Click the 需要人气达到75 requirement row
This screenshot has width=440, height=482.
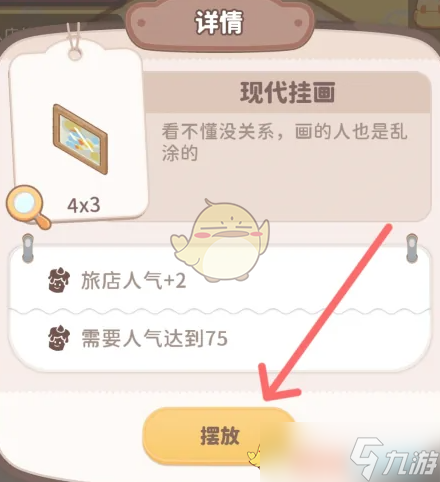tap(220, 339)
